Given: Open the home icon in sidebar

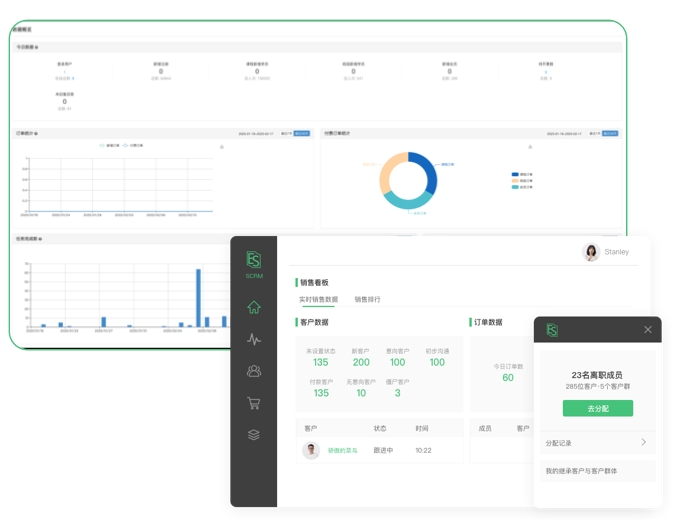Looking at the screenshot, I should (254, 307).
